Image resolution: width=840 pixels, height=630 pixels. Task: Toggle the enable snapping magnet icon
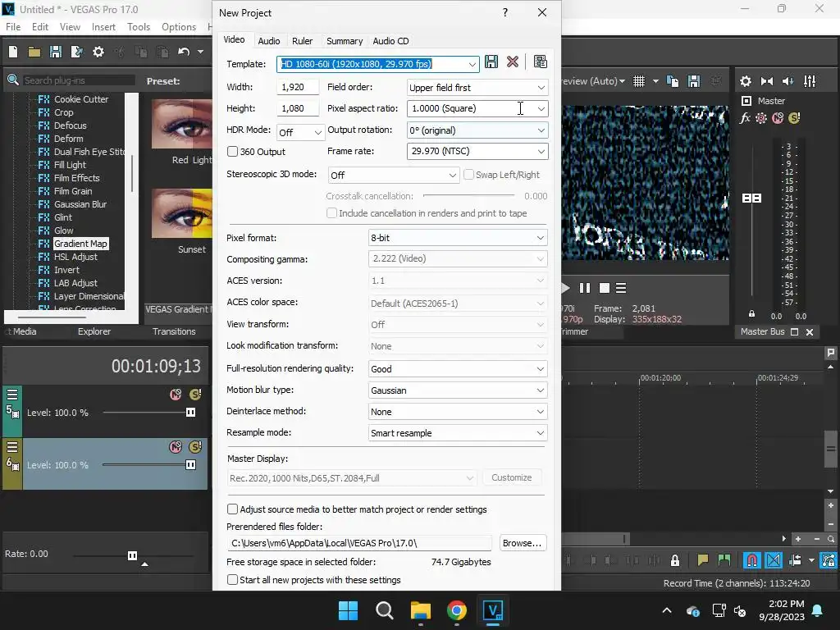pos(752,560)
